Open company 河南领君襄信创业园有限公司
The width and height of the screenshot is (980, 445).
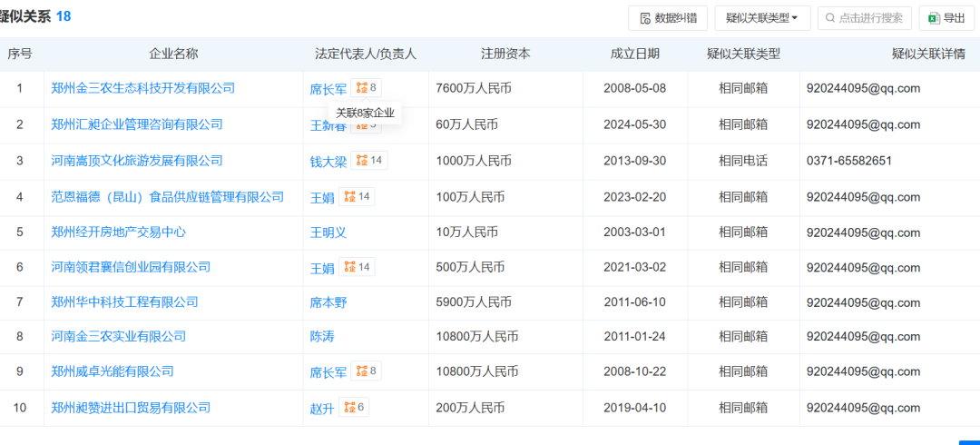coord(131,267)
